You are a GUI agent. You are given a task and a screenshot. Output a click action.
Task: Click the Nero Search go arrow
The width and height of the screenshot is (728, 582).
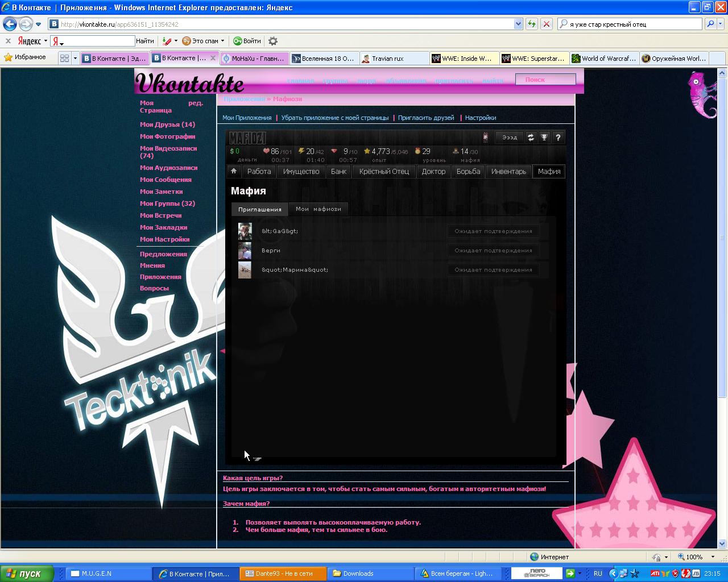point(570,573)
